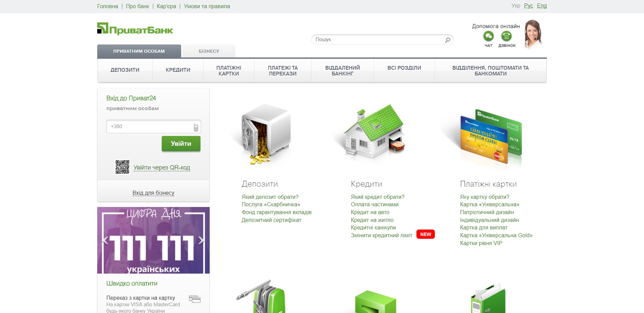Open Кредит на авто link

click(x=370, y=212)
